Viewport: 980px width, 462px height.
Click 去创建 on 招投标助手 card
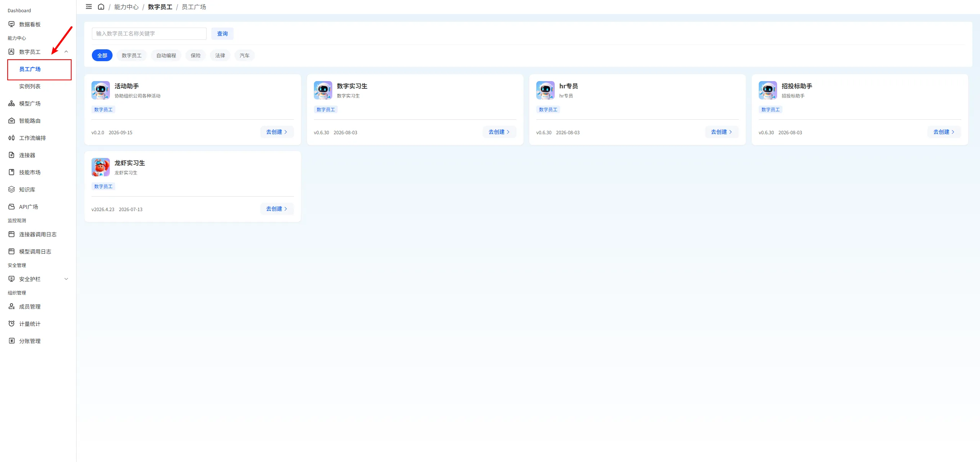point(944,132)
